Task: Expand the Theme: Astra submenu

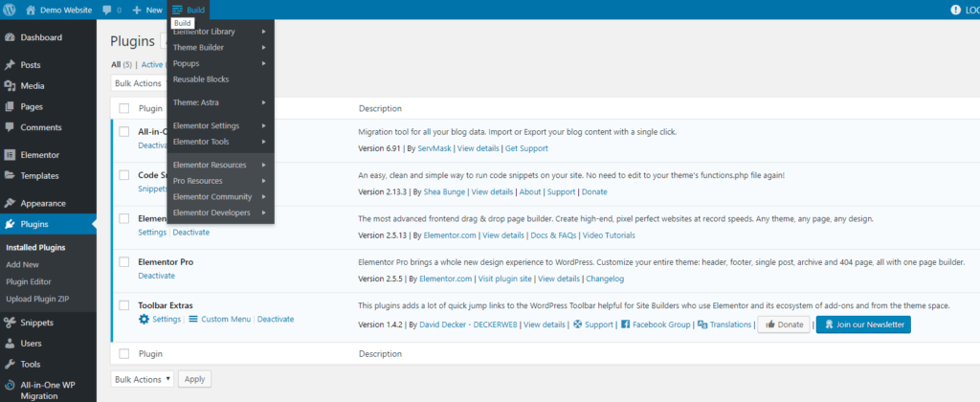Action: (221, 102)
